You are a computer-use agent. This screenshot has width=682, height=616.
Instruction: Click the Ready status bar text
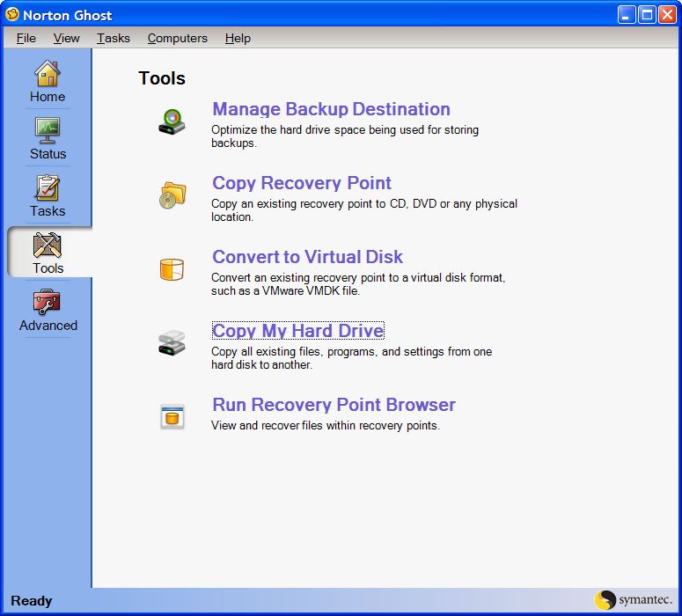[32, 601]
